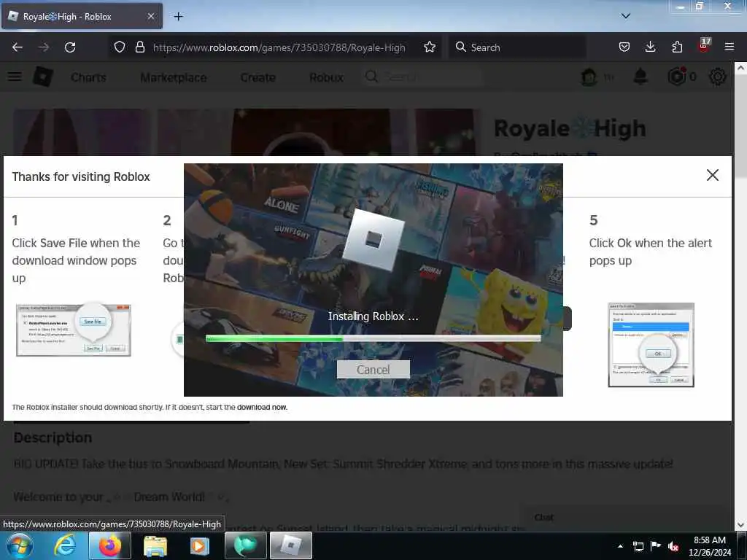Click the Save File step 1 thumbnail
Image resolution: width=747 pixels, height=560 pixels.
(74, 330)
